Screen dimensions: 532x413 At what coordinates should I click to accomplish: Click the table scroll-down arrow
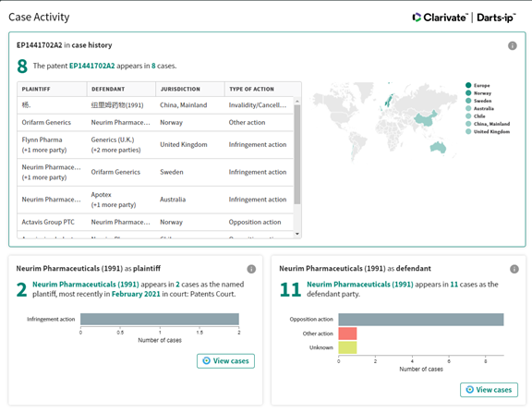click(x=297, y=234)
